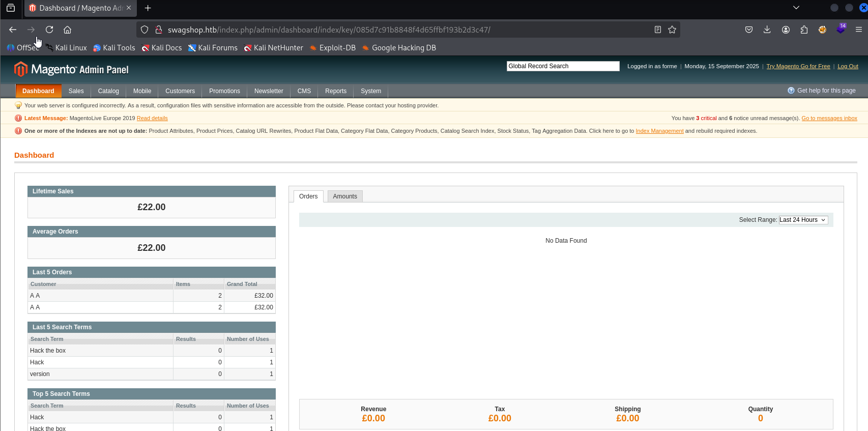Close the Dashboard / Magento Admin tab
868x431 pixels.
coord(129,8)
